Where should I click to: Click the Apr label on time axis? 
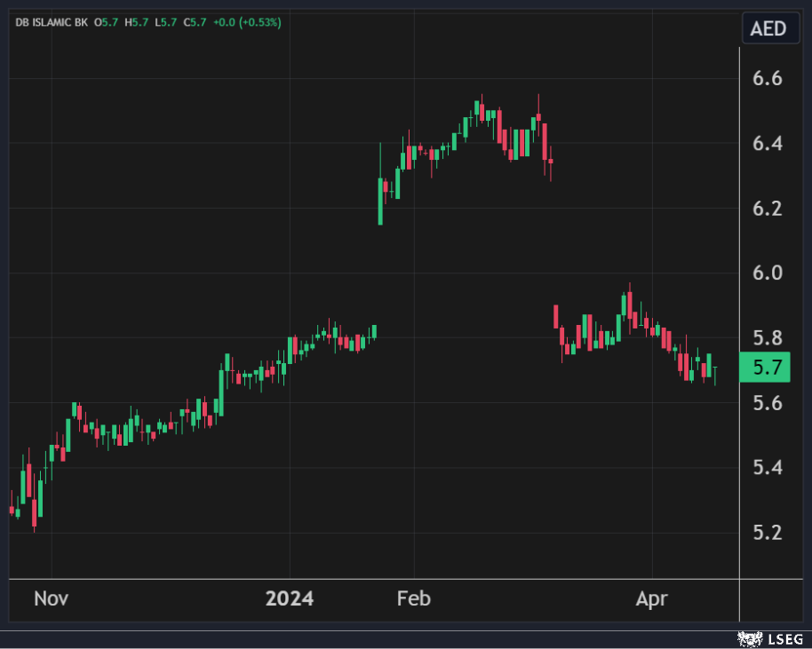tap(651, 598)
